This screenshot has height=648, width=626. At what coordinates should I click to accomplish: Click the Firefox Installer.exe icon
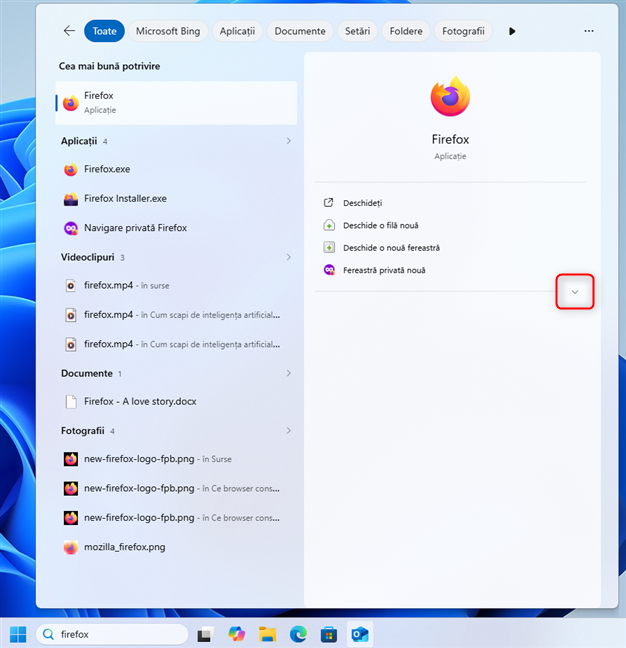click(71, 199)
